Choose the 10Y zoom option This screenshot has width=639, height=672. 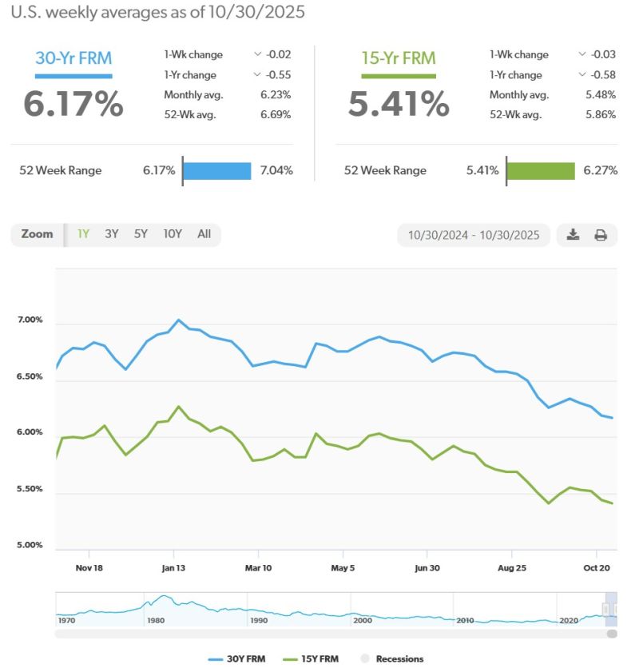(x=173, y=234)
